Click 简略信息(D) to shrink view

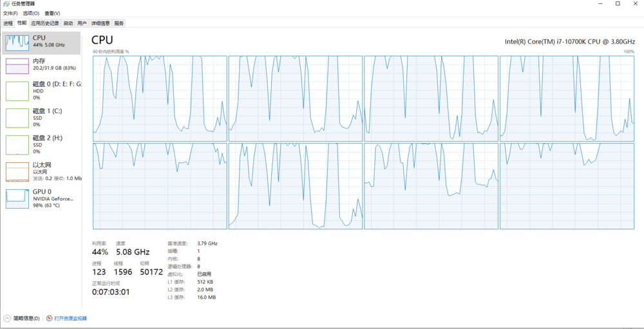[26, 318]
